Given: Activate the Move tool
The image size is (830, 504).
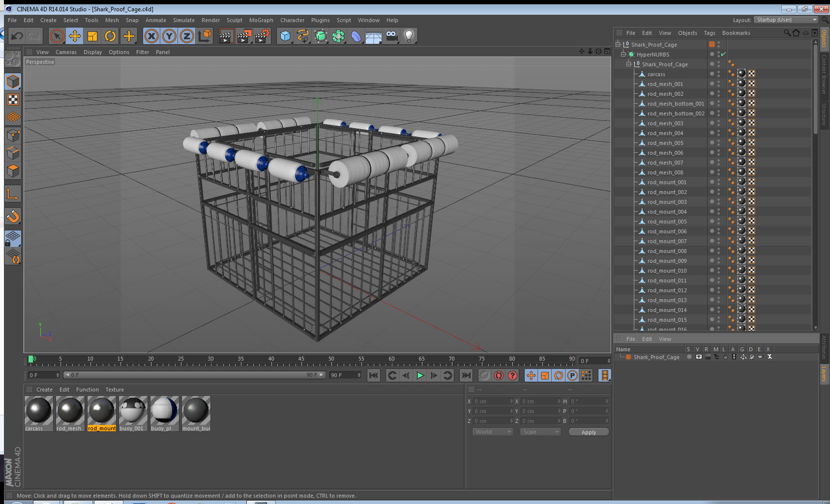Looking at the screenshot, I should click(75, 36).
